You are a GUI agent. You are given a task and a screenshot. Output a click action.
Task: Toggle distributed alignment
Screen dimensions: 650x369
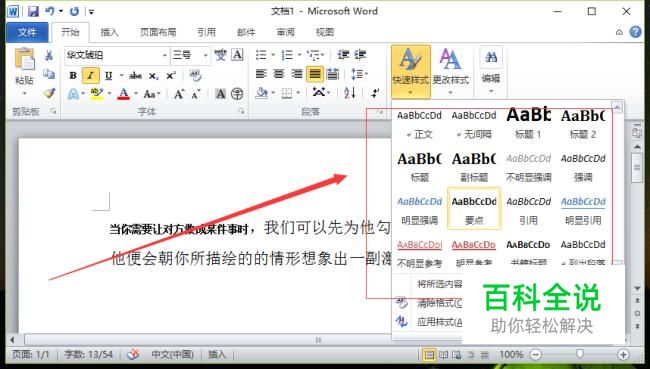pyautogui.click(x=333, y=74)
